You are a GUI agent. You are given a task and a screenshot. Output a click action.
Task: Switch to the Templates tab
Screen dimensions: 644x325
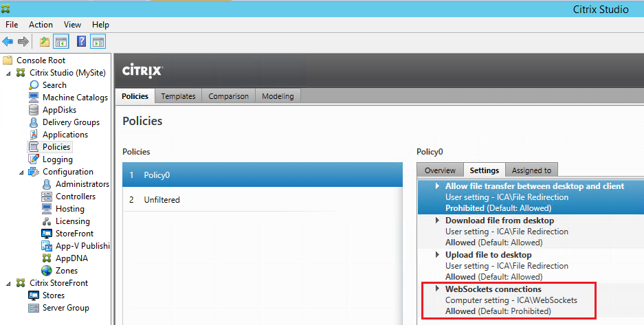coord(178,96)
